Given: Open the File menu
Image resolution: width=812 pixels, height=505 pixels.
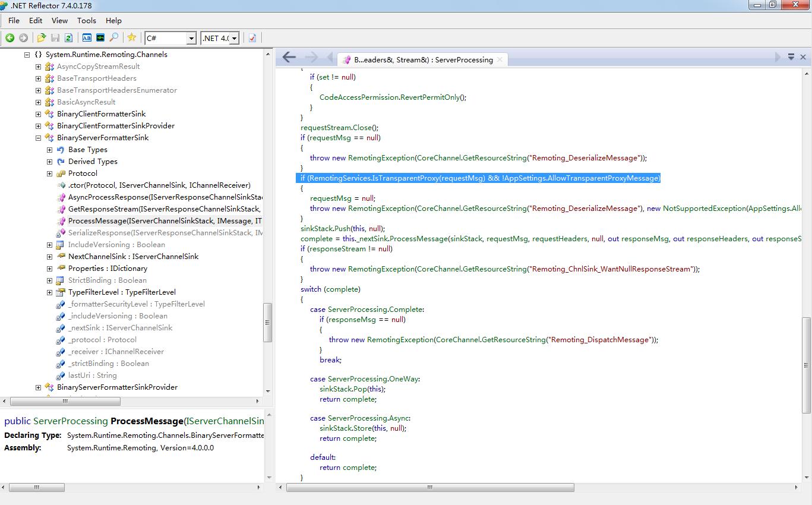Looking at the screenshot, I should [14, 20].
